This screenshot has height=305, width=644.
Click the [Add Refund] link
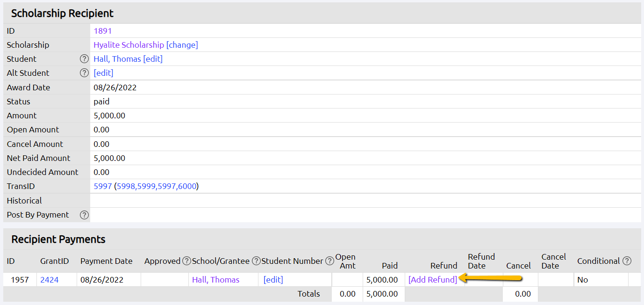click(432, 280)
